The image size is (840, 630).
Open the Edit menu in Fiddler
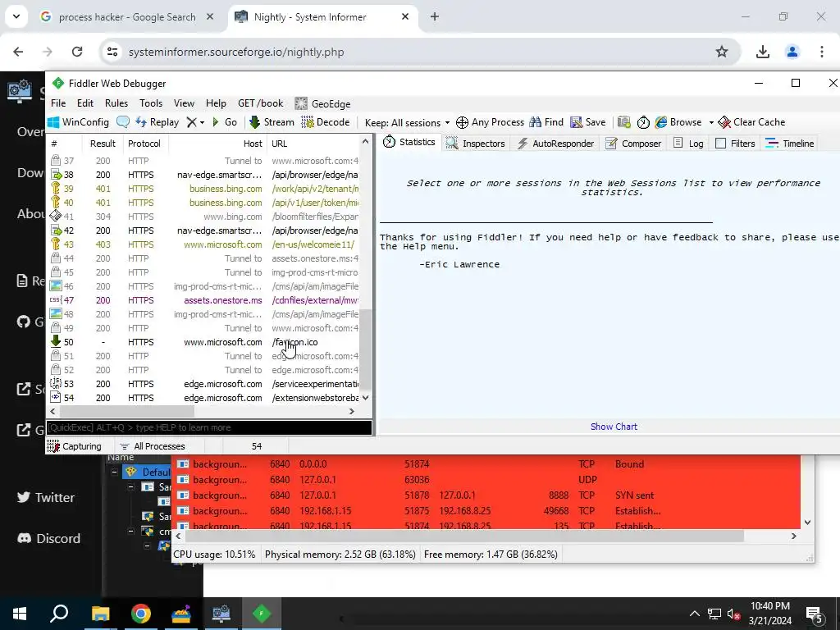(x=85, y=103)
